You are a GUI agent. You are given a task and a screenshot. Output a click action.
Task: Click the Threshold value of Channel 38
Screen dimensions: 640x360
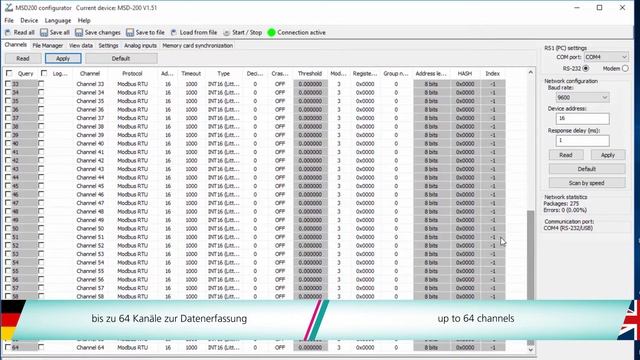[310, 127]
